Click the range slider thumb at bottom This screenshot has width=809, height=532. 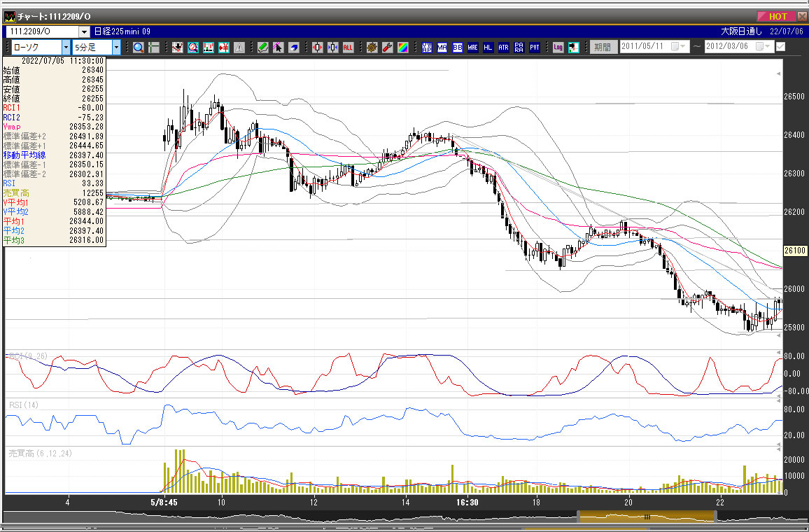tap(647, 517)
